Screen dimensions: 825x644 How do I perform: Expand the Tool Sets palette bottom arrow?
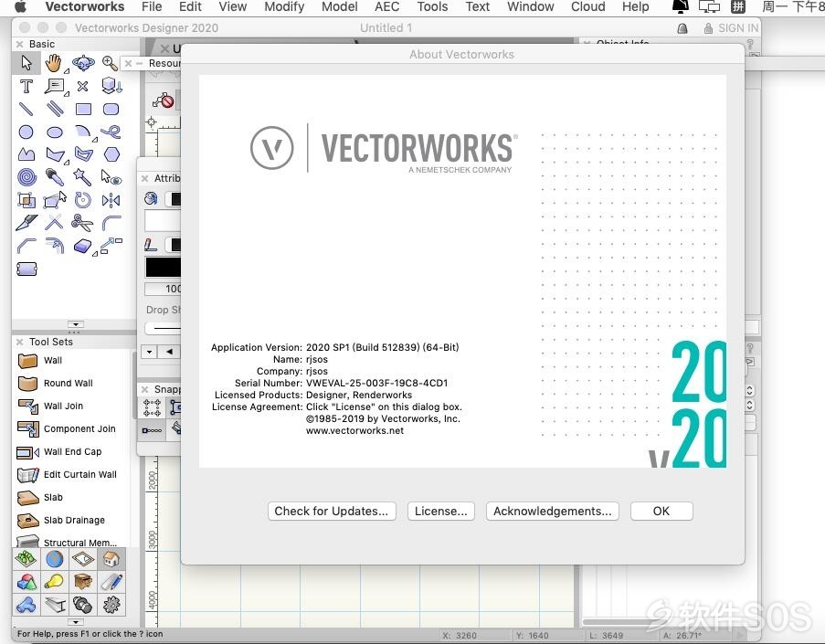pos(76,621)
